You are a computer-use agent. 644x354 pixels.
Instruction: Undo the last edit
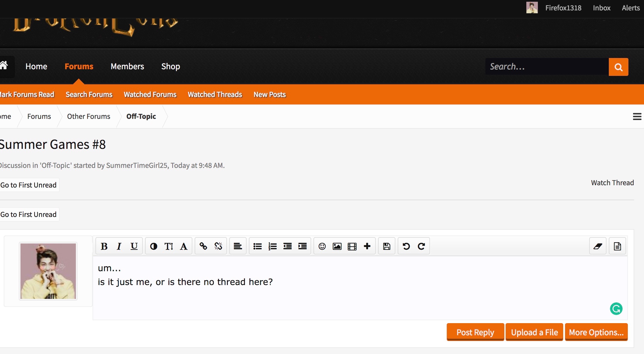point(406,246)
